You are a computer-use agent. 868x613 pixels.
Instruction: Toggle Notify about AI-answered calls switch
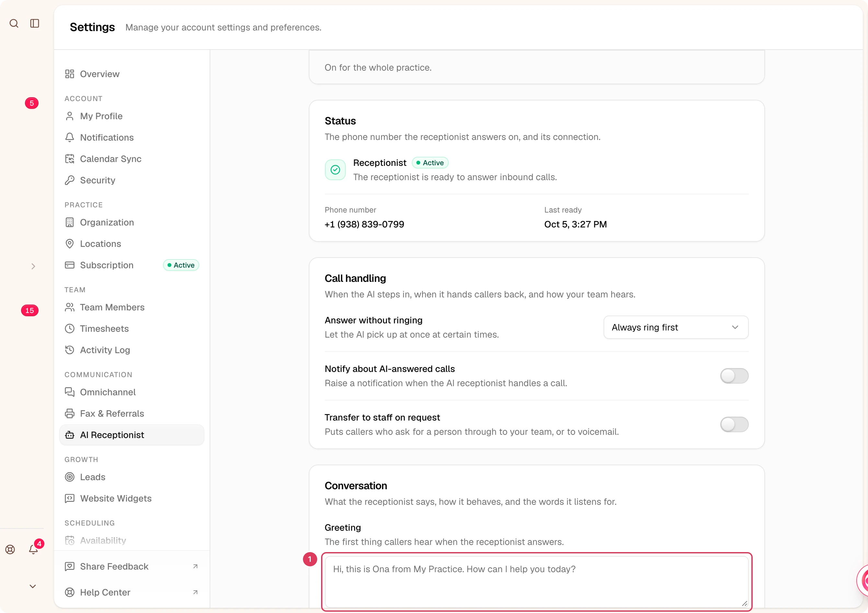coord(734,376)
